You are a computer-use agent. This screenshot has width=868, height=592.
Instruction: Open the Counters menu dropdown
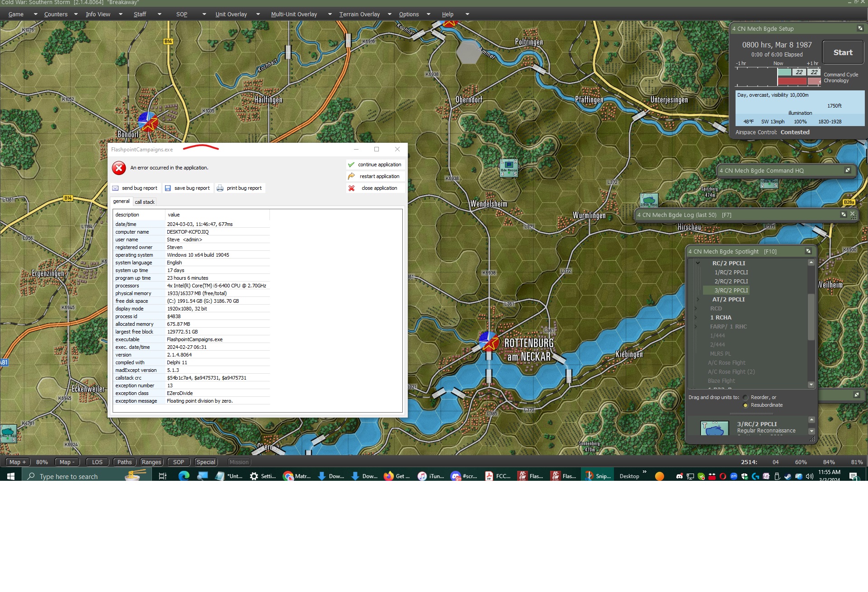pyautogui.click(x=75, y=14)
